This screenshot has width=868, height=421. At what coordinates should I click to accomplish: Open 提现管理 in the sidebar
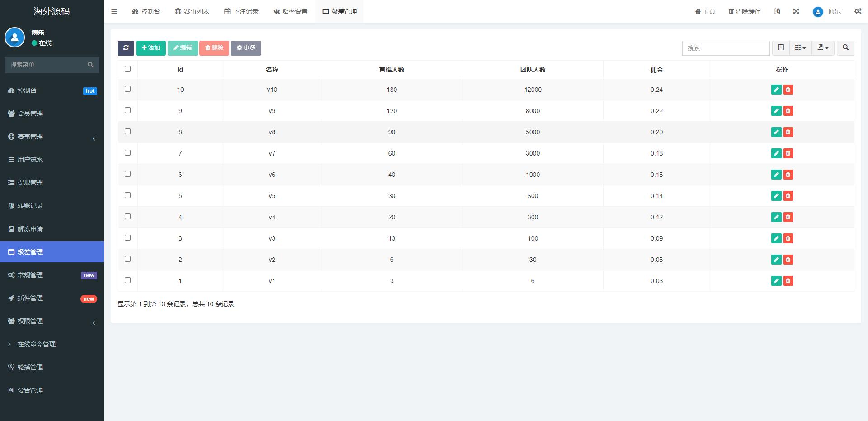tap(30, 183)
